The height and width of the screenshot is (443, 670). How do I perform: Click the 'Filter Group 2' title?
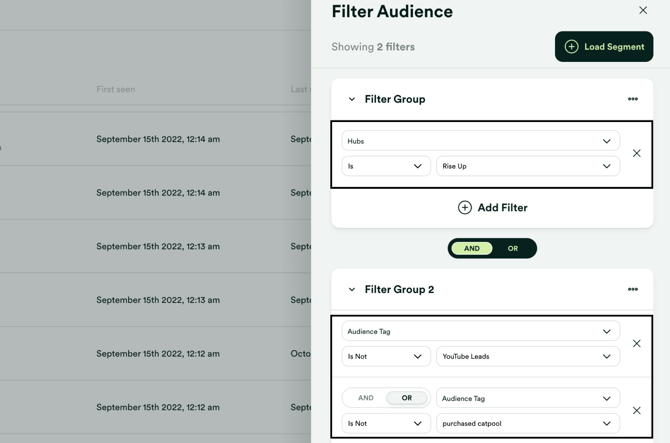pyautogui.click(x=399, y=289)
